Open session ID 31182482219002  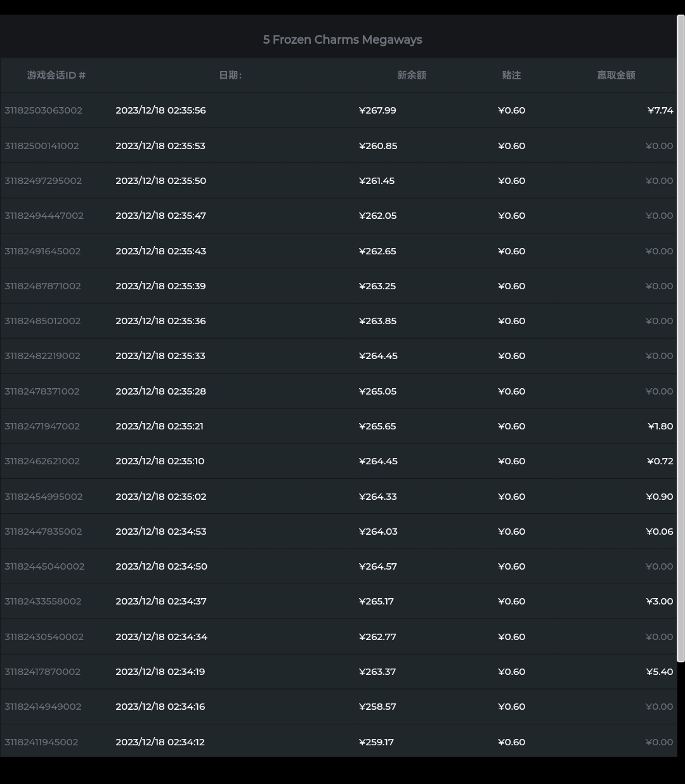[42, 356]
